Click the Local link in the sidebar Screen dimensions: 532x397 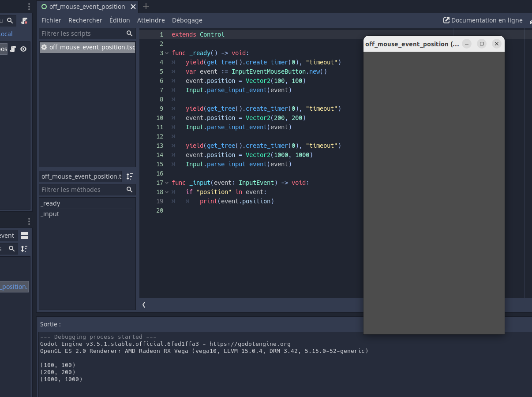coord(6,34)
